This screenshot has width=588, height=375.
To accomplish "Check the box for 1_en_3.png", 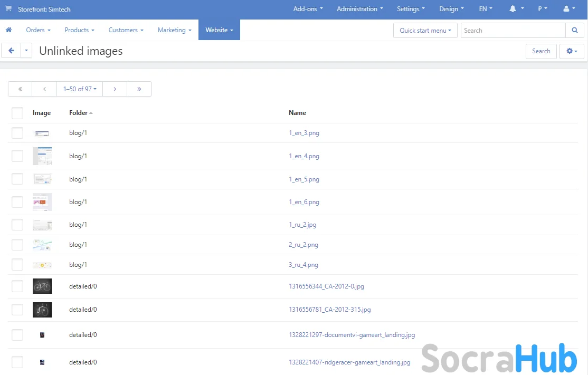I will 17,133.
